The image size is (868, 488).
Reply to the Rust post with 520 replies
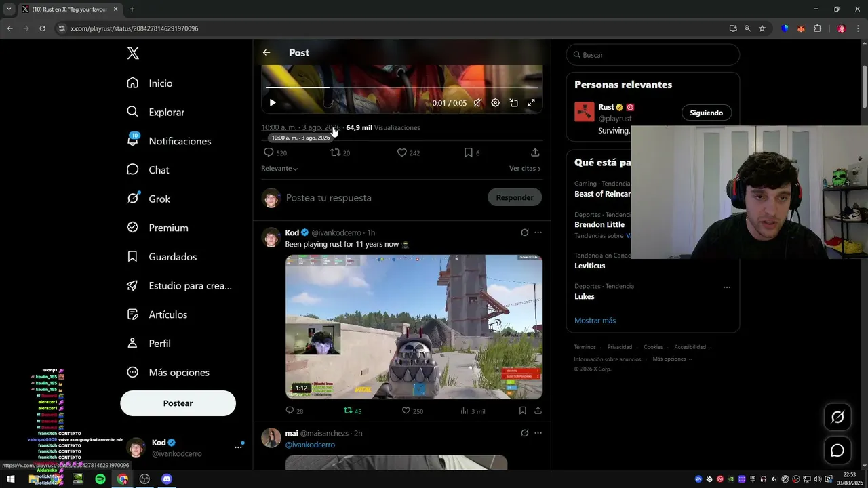point(275,152)
